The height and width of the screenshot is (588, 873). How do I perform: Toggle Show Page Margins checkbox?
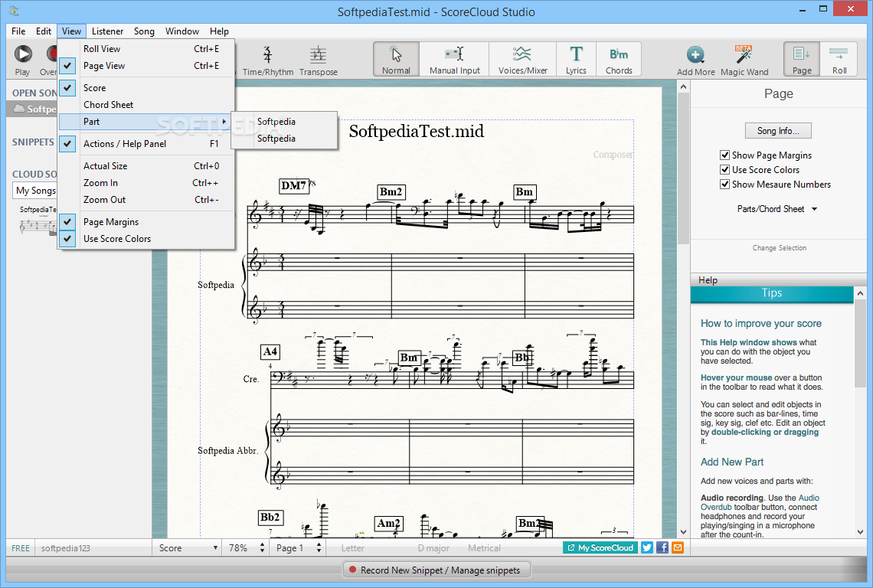coord(724,155)
